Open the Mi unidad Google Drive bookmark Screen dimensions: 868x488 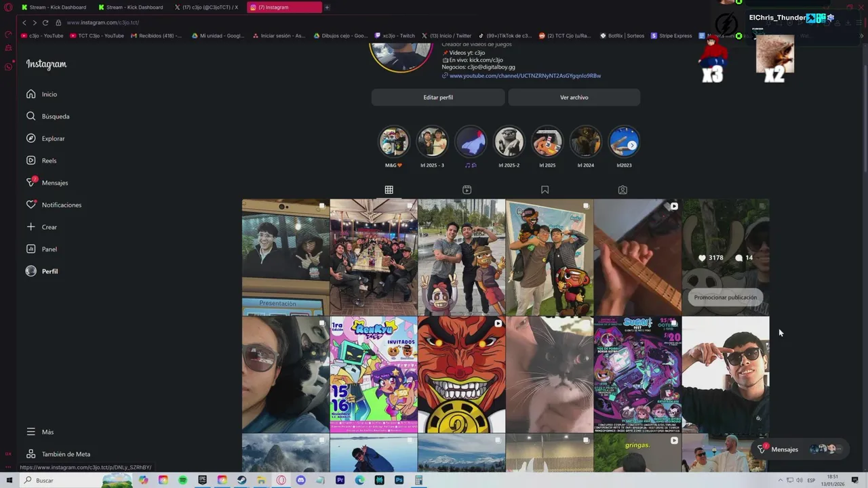218,36
